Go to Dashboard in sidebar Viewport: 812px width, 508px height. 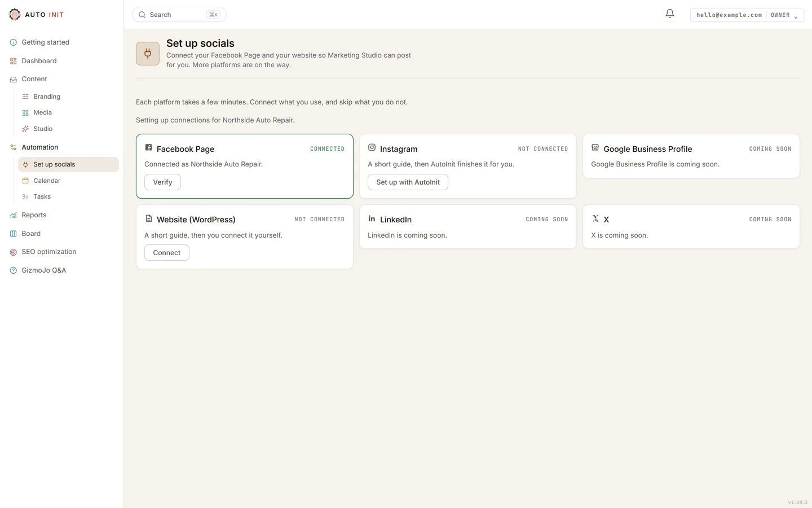(x=62, y=61)
